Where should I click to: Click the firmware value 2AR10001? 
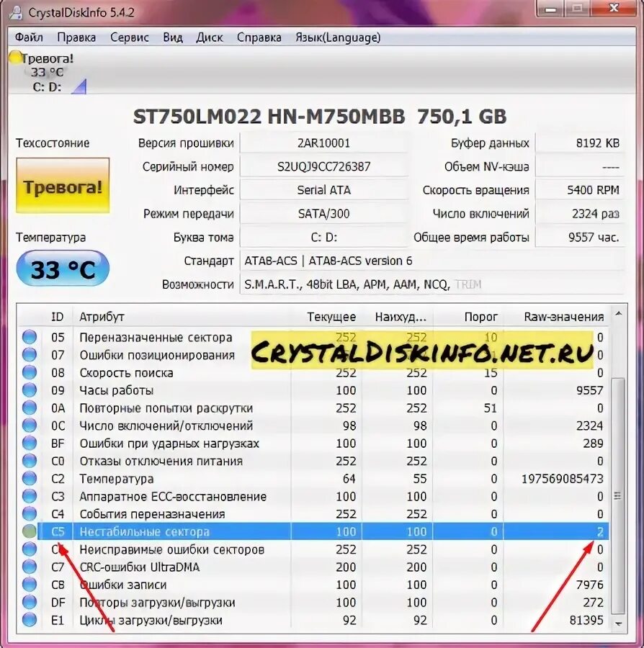[x=323, y=143]
